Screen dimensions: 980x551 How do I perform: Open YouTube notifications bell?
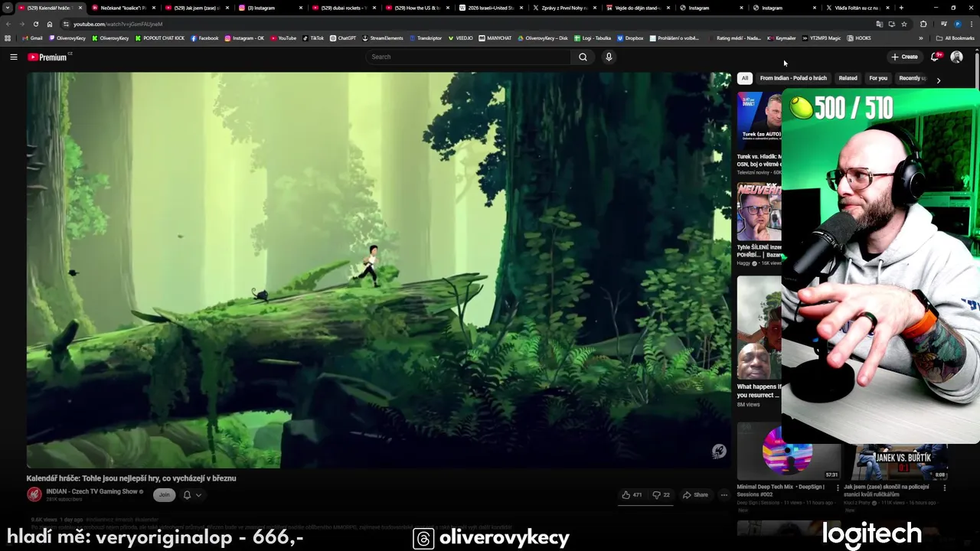pos(935,57)
